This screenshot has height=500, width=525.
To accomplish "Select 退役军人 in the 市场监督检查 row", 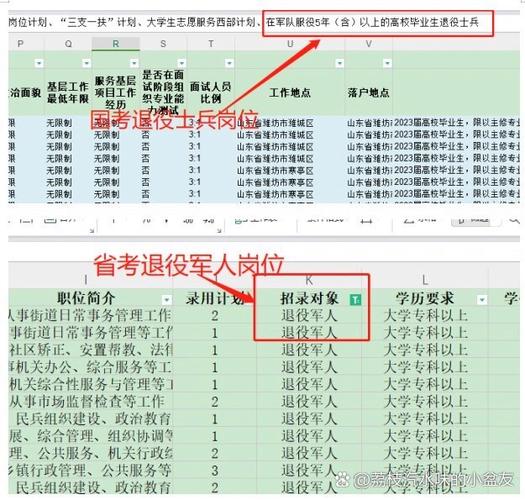I will coord(309,402).
